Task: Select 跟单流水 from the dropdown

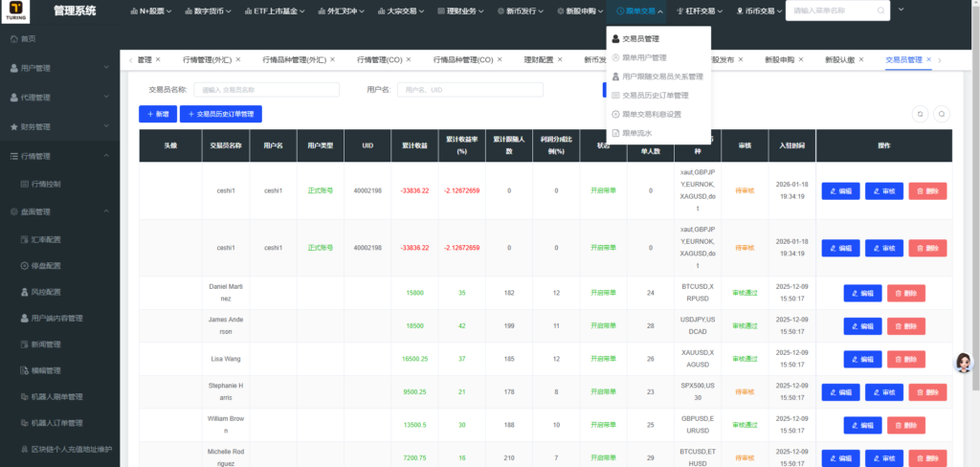Action: coord(658,133)
